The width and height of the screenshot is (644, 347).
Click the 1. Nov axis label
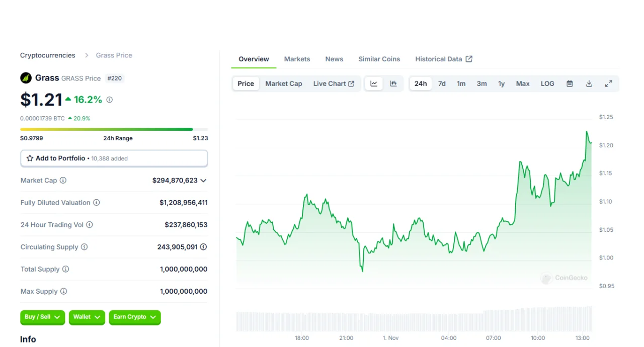[x=390, y=338]
